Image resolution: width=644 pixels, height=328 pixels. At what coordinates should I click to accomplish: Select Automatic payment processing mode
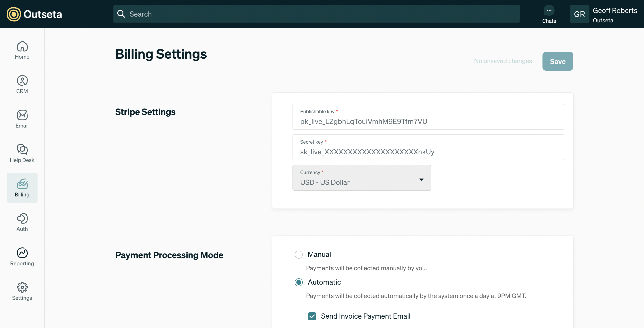(299, 282)
